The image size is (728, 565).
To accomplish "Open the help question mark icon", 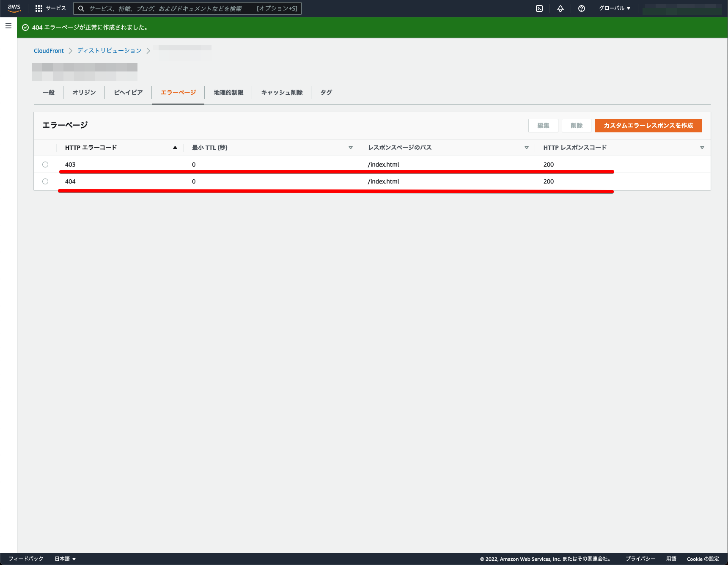I will click(582, 8).
